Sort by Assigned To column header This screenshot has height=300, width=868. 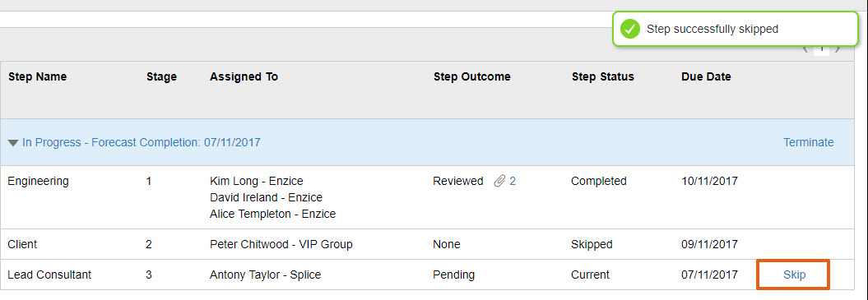[x=244, y=77]
